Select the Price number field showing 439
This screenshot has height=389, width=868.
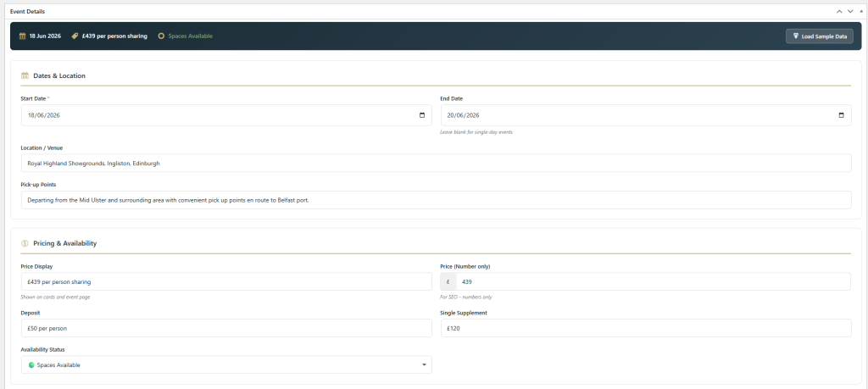point(653,281)
